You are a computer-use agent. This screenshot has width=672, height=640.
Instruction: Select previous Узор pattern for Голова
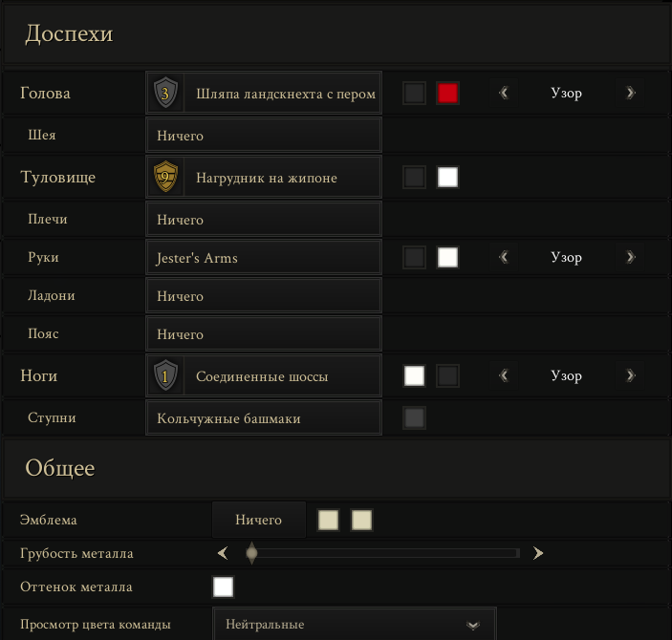coord(504,93)
